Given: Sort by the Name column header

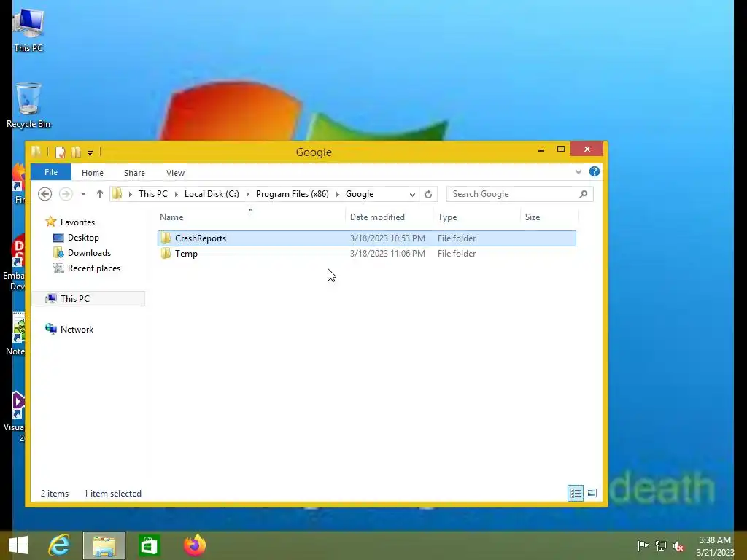Looking at the screenshot, I should (251, 217).
